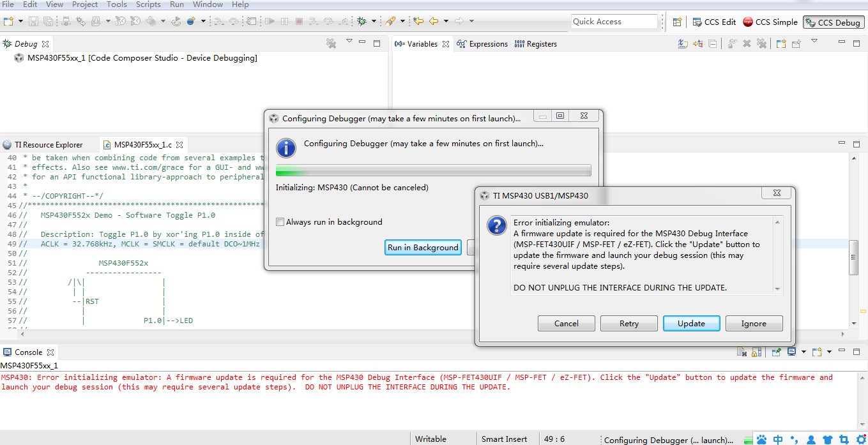
Task: Open the debug icon's dropdown menu
Action: tap(374, 20)
